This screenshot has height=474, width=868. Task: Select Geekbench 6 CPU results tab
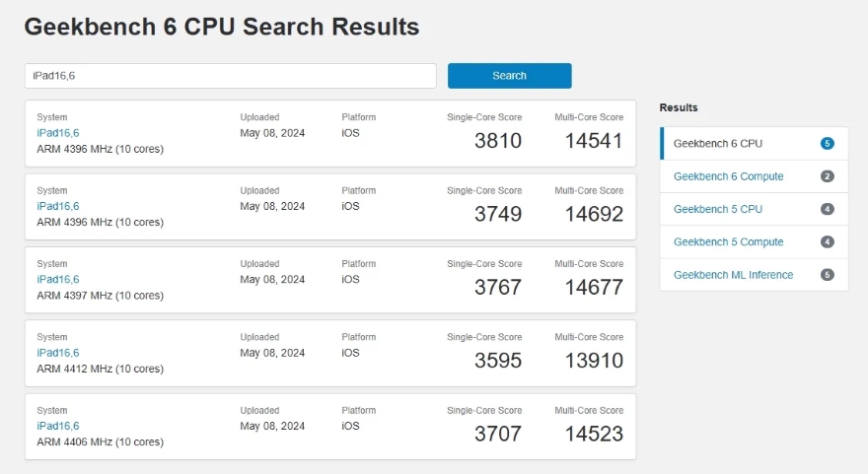click(717, 144)
